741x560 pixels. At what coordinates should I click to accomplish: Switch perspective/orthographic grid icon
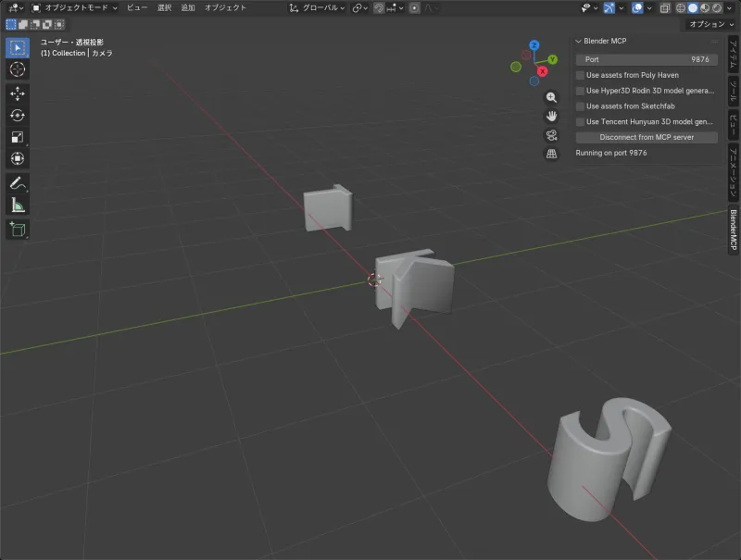point(551,154)
